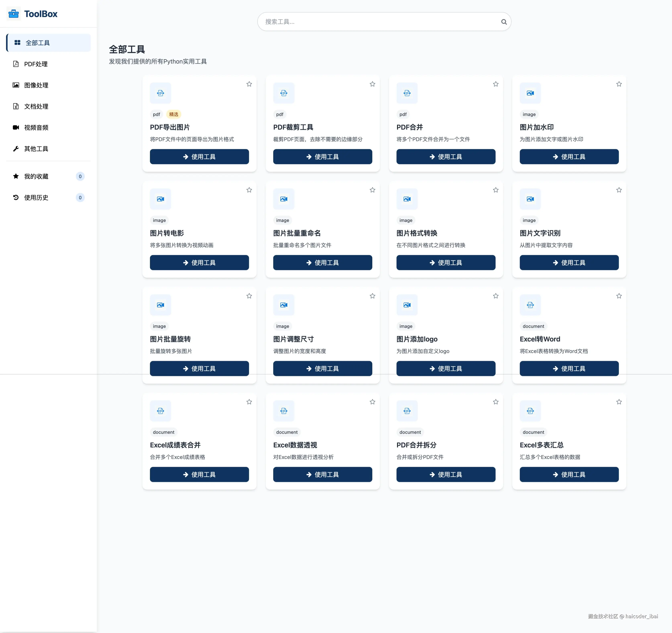Click the Excel转Word document icon

(x=530, y=305)
